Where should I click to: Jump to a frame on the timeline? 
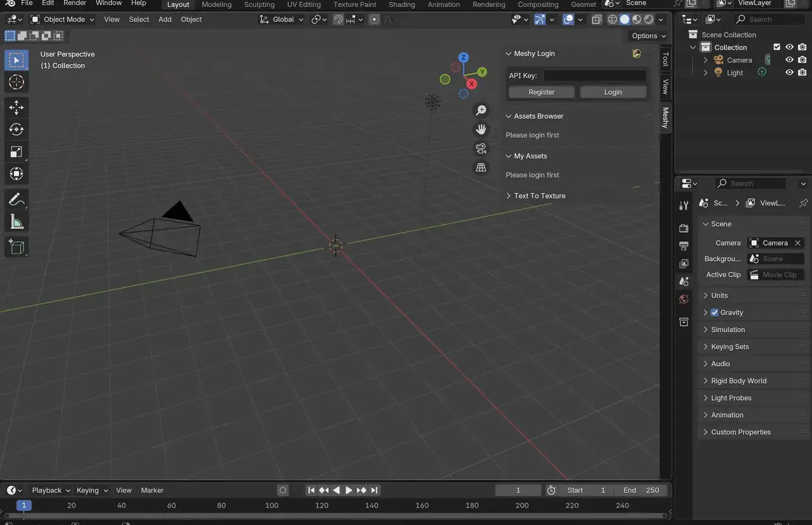click(317, 505)
